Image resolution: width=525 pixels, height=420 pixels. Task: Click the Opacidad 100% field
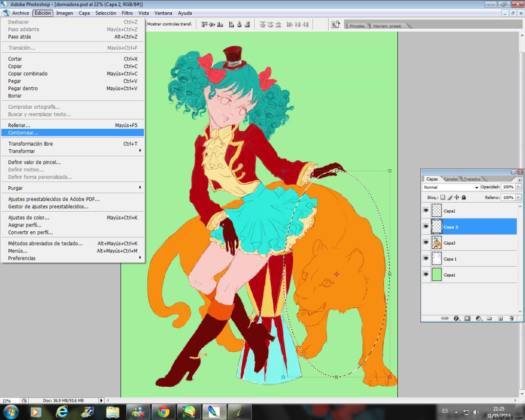coord(508,187)
